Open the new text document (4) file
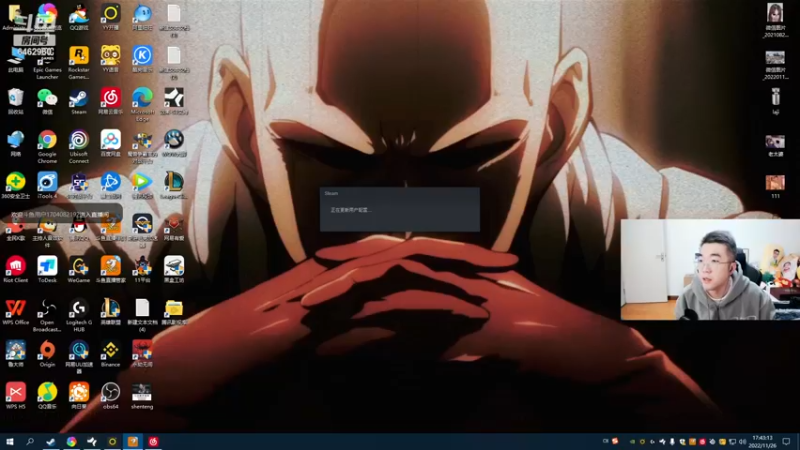The width and height of the screenshot is (800, 450). [x=142, y=315]
